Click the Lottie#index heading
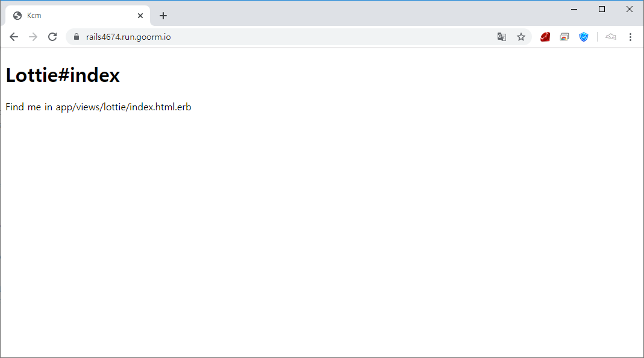 coord(63,75)
